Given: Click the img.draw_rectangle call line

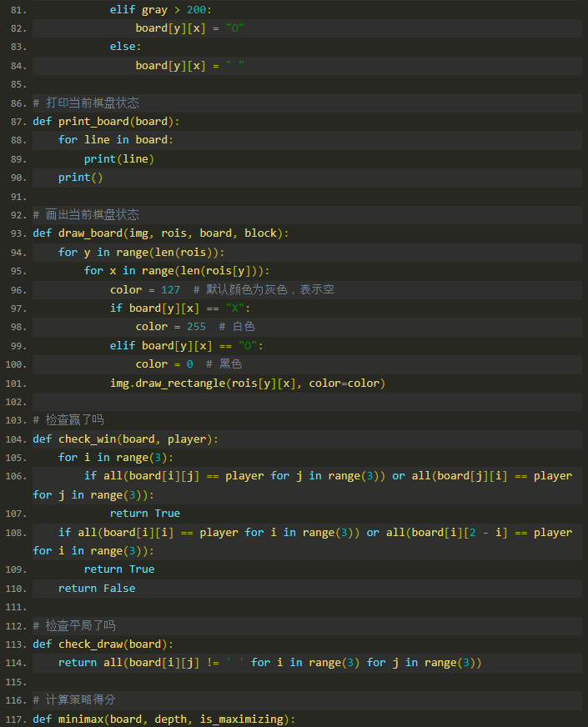Looking at the screenshot, I should (x=248, y=384).
